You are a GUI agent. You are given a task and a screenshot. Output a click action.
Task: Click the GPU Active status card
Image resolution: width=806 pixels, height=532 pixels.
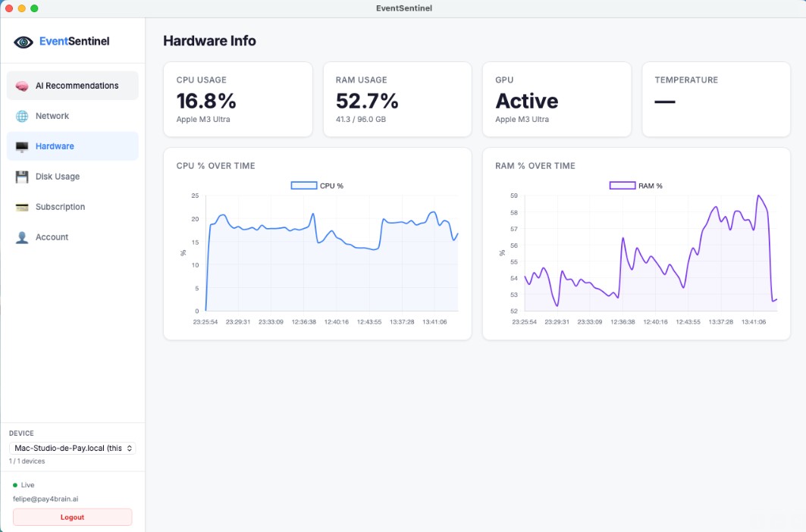tap(557, 100)
